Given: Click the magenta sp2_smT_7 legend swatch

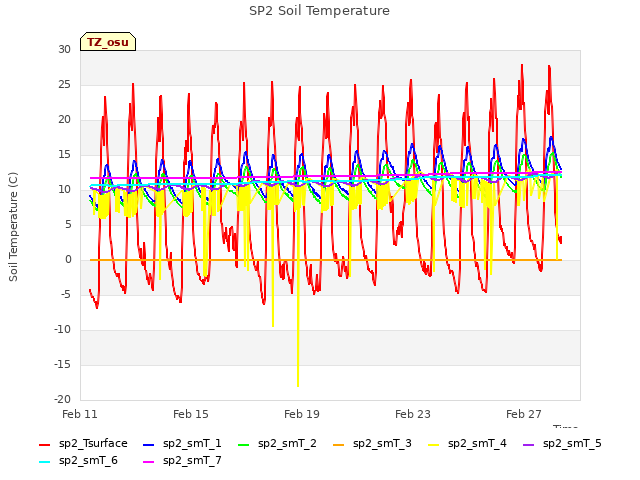Looking at the screenshot, I should pyautogui.click(x=149, y=462).
